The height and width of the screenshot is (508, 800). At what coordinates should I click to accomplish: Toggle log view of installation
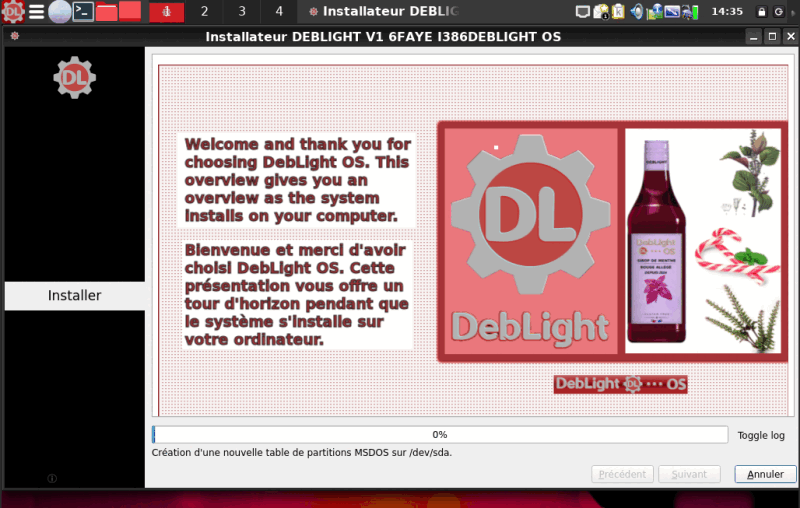761,435
